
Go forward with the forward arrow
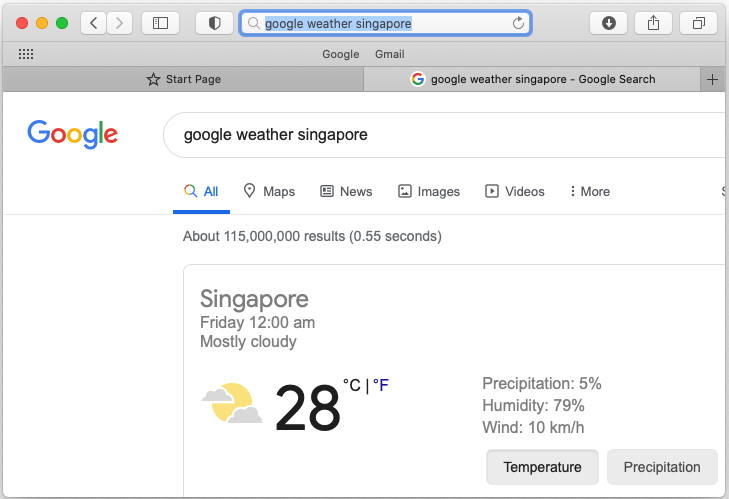pyautogui.click(x=119, y=23)
